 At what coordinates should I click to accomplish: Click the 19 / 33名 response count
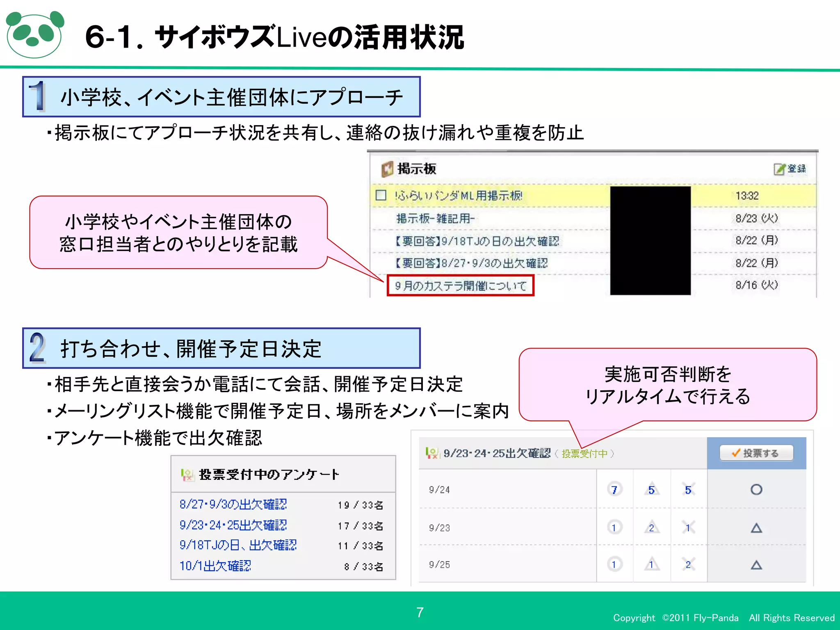(x=361, y=505)
